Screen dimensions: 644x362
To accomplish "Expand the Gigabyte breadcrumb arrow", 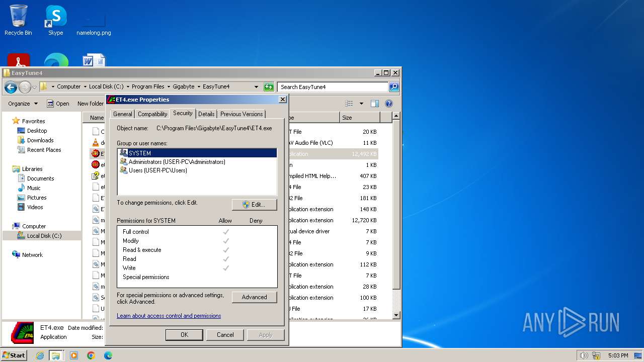I will [x=199, y=87].
